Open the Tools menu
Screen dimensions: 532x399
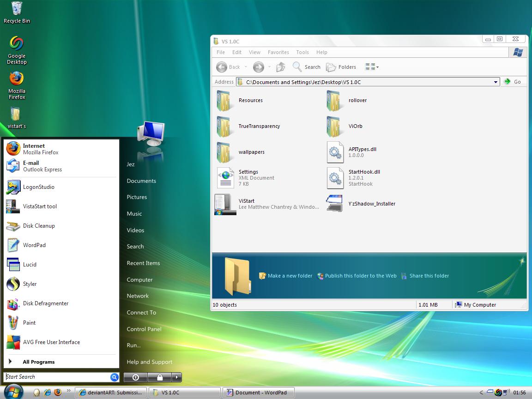(302, 52)
